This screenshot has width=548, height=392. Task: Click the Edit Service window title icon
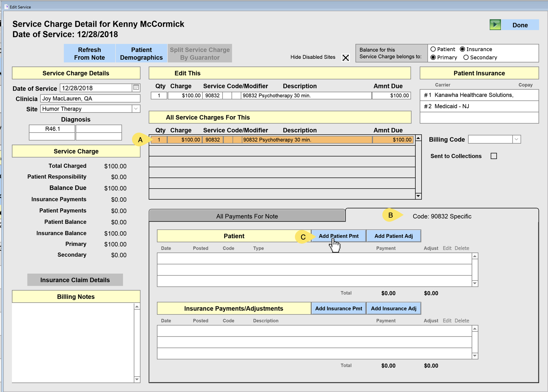click(6, 7)
